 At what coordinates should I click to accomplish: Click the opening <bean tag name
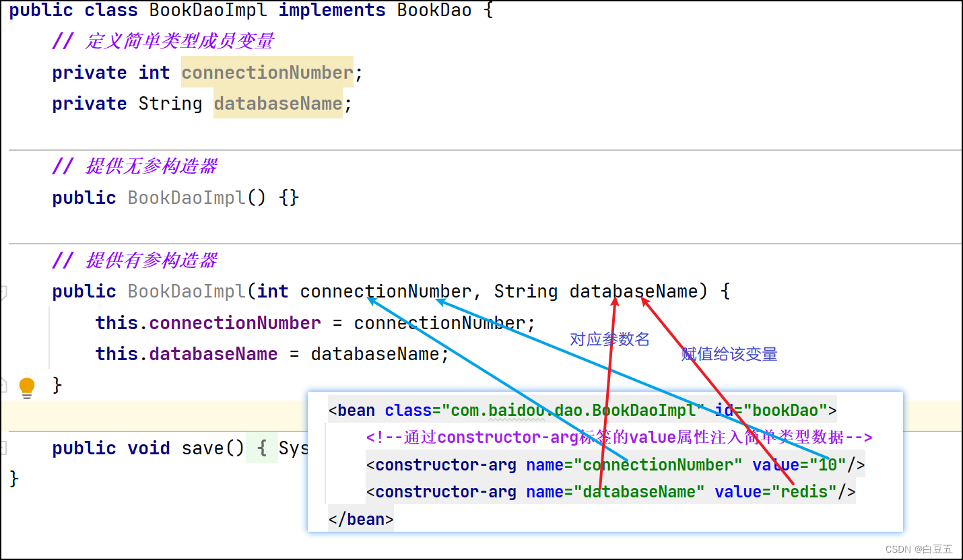(357, 411)
